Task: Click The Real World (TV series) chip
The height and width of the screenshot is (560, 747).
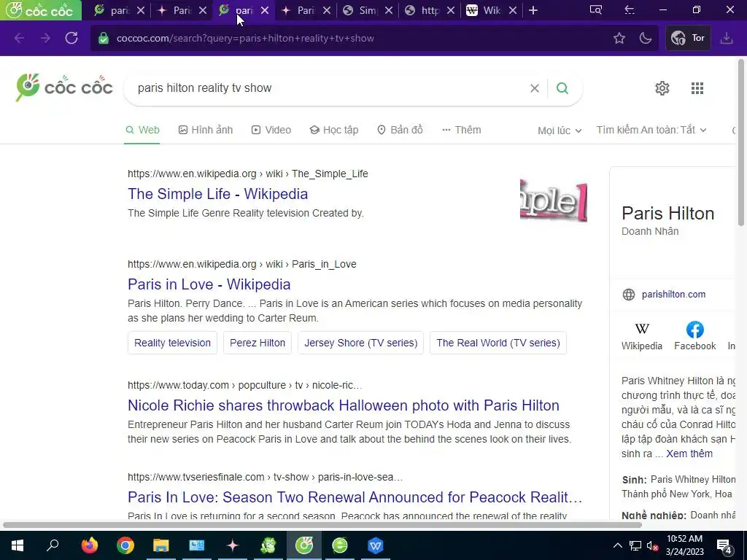Action: click(498, 343)
